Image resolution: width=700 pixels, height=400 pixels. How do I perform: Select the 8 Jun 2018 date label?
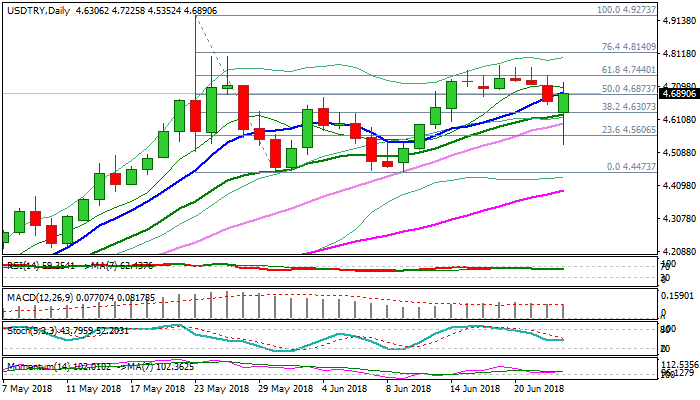pos(409,389)
